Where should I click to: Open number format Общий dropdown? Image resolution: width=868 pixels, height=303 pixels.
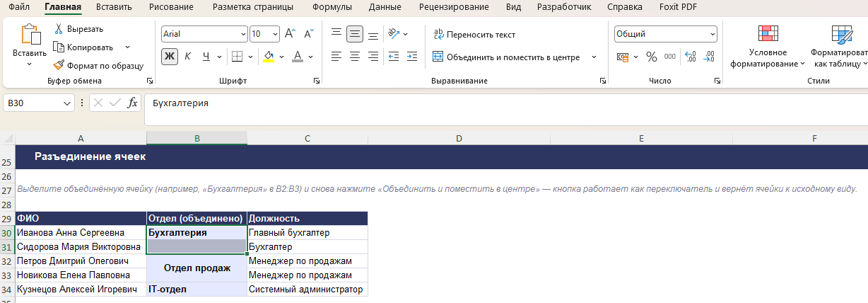coord(712,33)
